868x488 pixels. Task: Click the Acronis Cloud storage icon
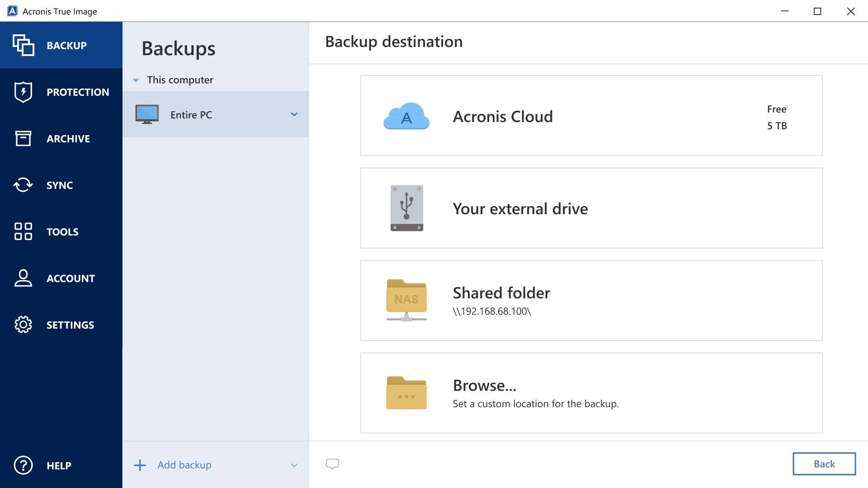tap(406, 117)
